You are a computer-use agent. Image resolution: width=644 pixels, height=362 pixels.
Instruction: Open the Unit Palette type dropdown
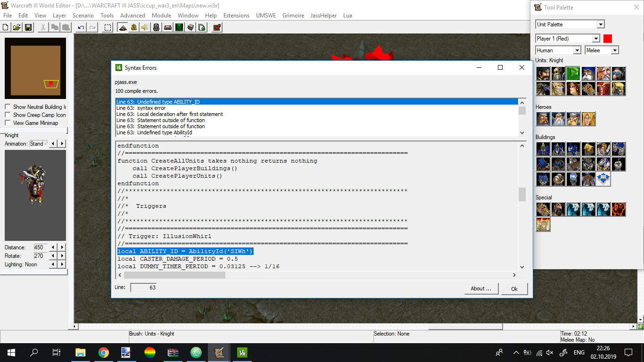[570, 25]
